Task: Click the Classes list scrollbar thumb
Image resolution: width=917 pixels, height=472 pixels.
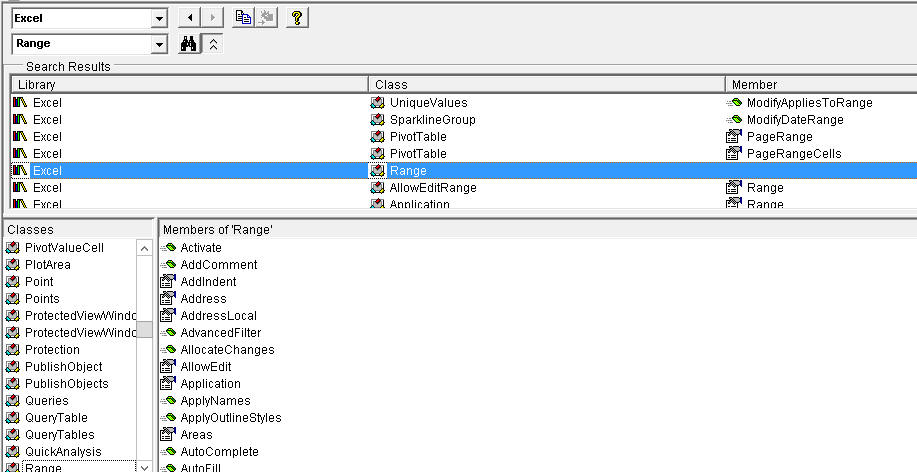Action: pos(144,329)
